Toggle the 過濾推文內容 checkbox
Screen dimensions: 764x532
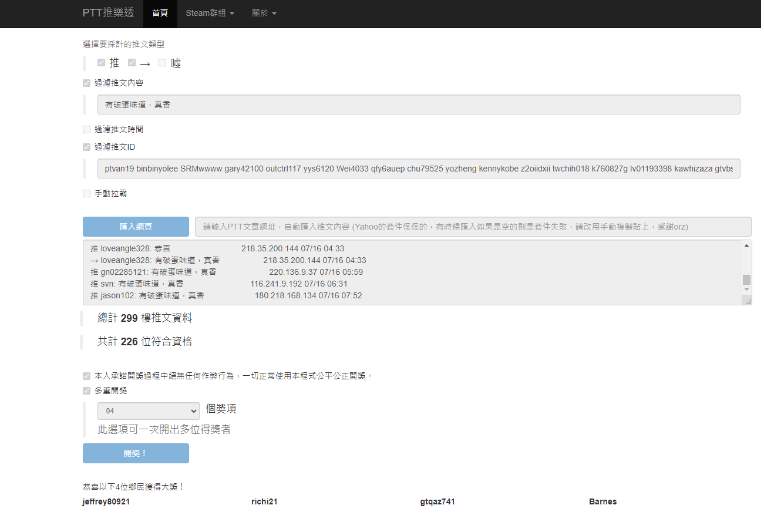87,83
